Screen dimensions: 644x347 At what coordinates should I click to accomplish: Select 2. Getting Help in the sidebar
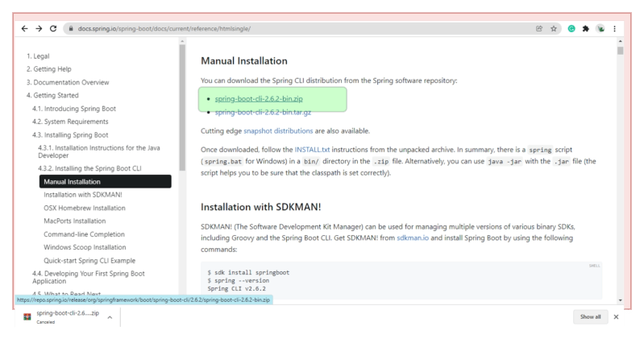click(49, 69)
